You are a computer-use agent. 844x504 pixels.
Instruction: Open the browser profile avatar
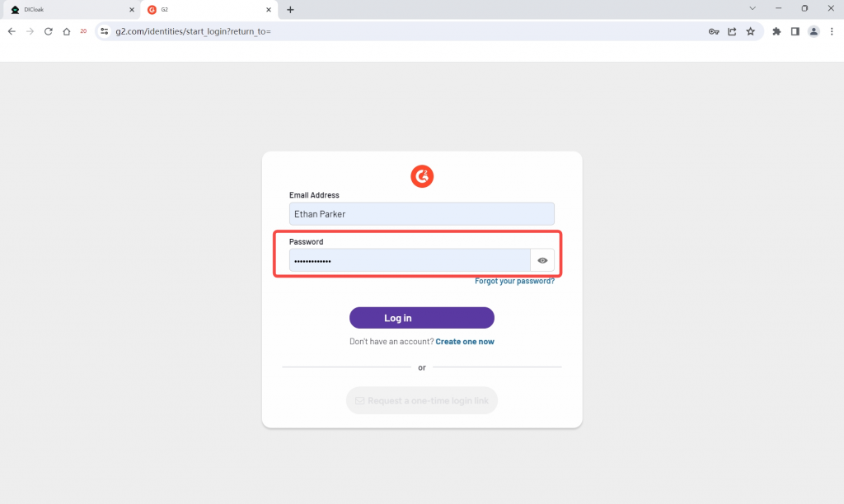pos(814,31)
